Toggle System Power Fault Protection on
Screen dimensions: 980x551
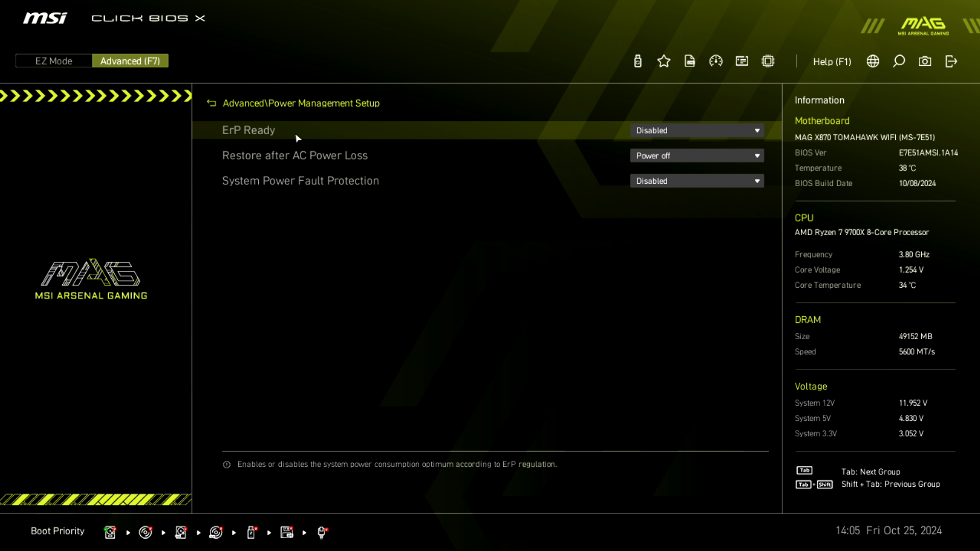tap(697, 180)
